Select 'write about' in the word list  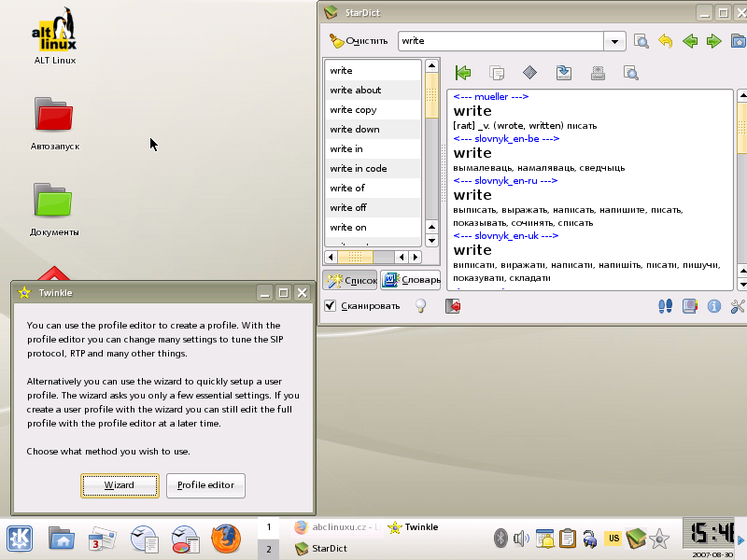tap(373, 90)
